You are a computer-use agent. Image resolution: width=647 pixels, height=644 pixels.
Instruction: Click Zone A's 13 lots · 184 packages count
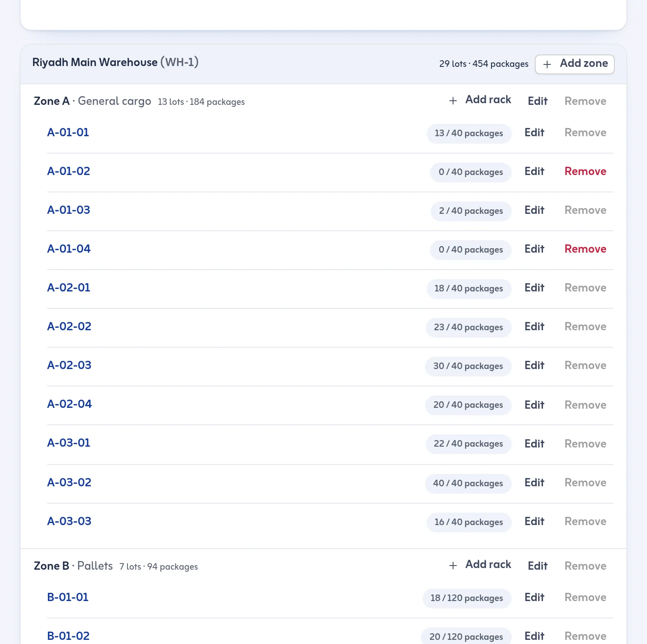point(201,102)
